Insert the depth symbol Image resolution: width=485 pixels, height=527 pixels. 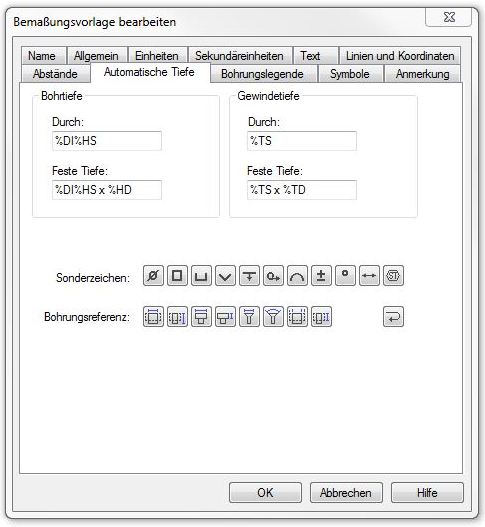249,276
